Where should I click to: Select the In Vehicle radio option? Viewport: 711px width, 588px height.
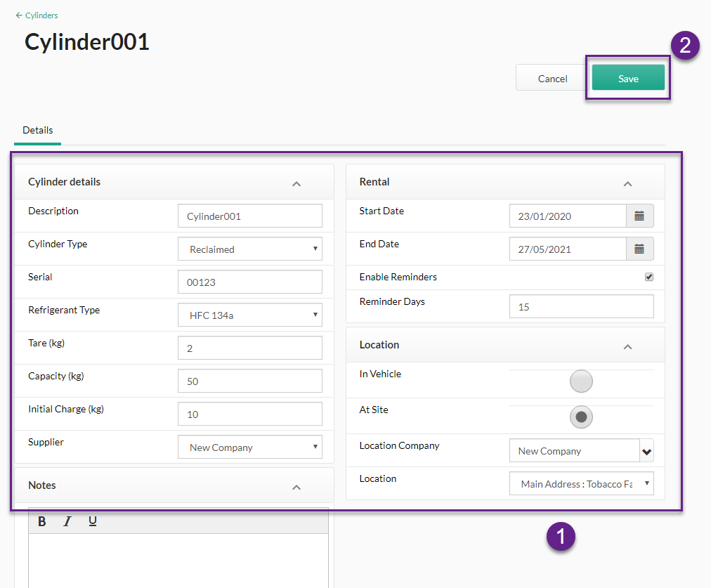[581, 381]
